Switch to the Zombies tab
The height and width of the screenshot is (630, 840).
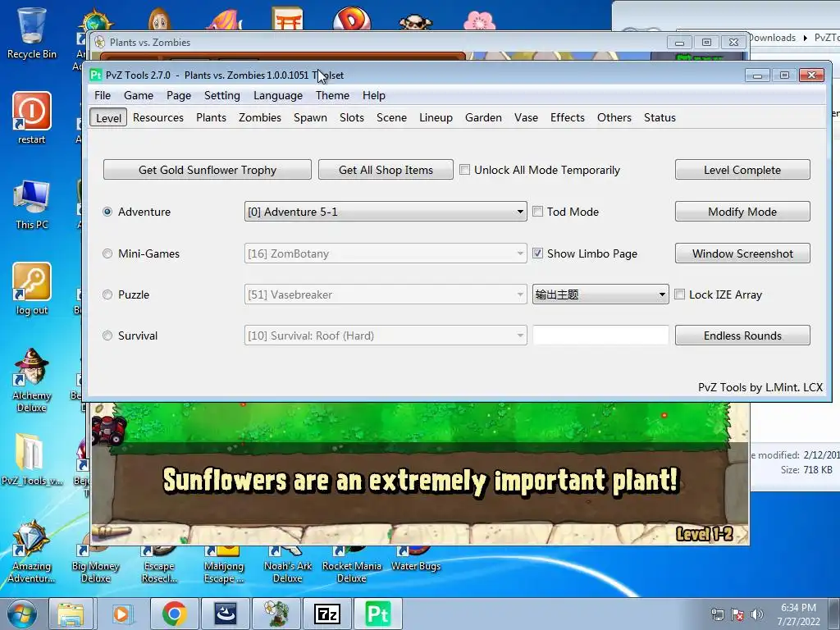coord(260,117)
